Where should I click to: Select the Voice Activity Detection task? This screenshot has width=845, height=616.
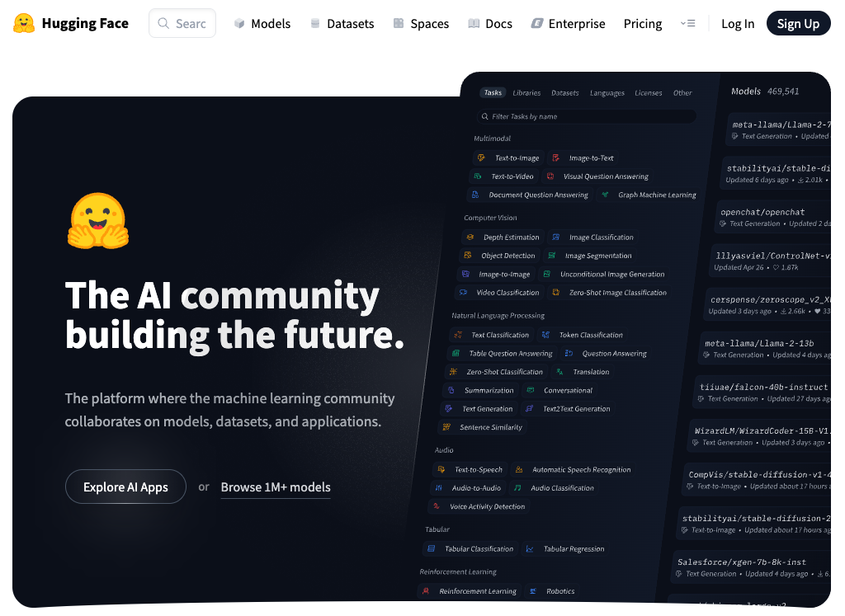coord(479,506)
